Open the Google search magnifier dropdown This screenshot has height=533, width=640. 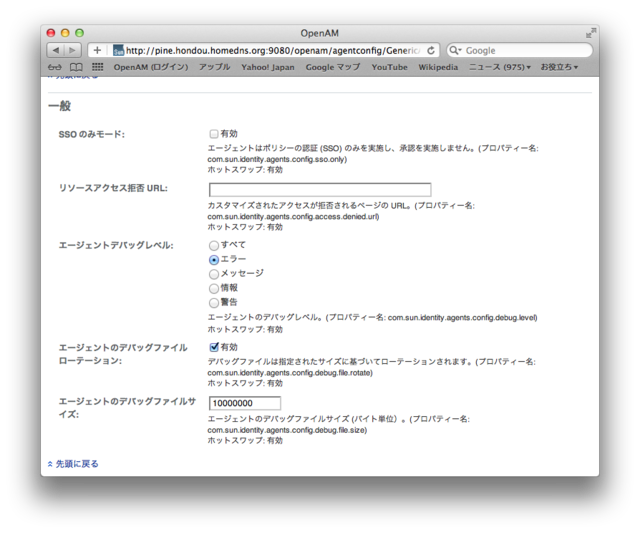(456, 50)
